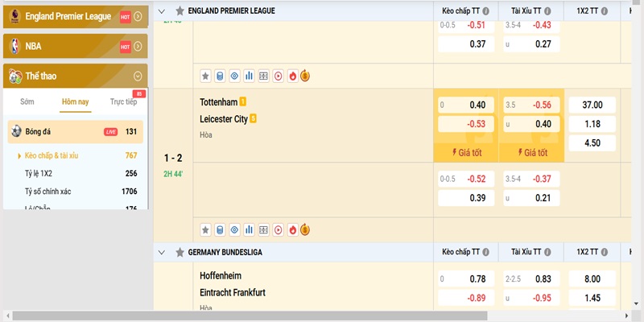Click stacked coins icon above Germany Bundesliga

220,229
